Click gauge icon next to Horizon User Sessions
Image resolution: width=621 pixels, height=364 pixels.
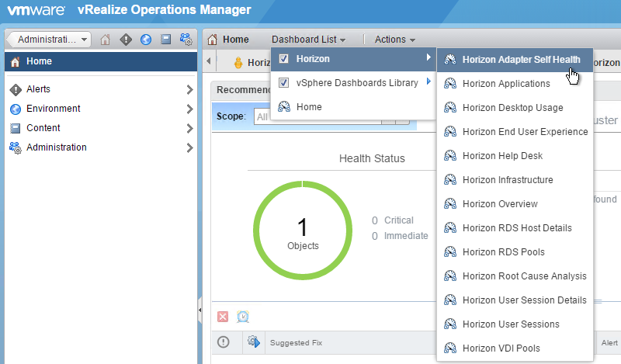click(450, 324)
